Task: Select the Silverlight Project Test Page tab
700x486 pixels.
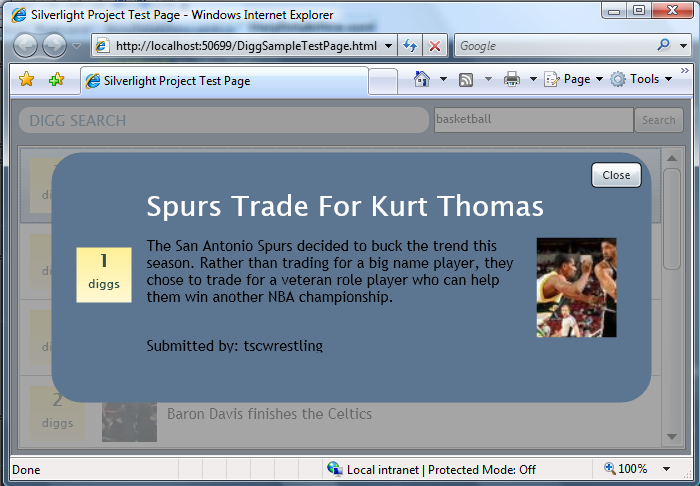Action: pos(225,81)
